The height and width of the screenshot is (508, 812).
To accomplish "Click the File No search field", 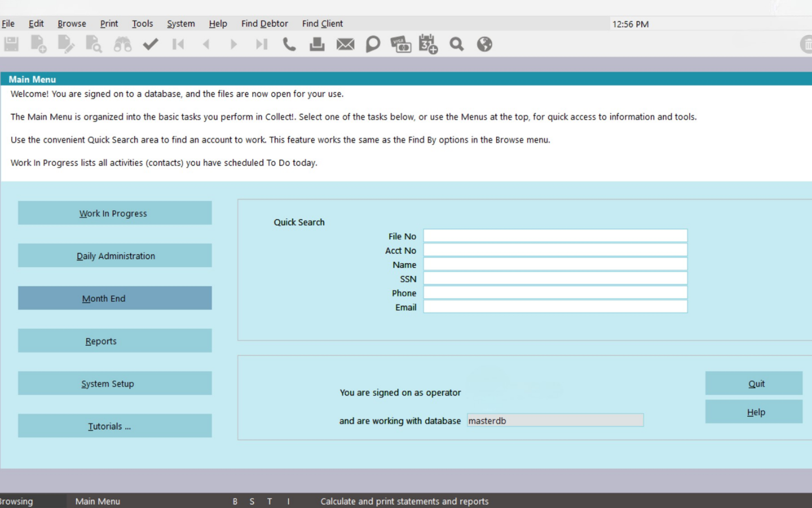I will coord(555,236).
